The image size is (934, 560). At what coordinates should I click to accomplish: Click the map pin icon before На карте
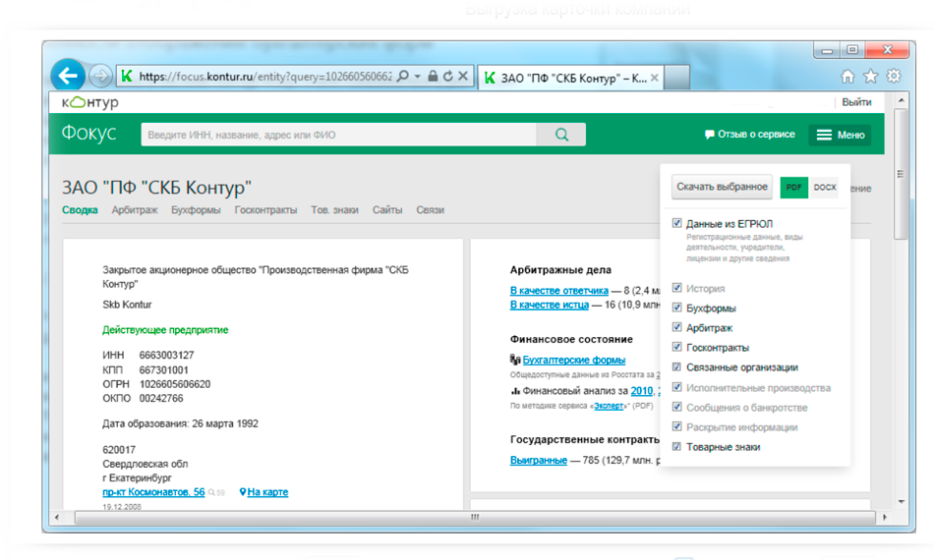coord(243,492)
